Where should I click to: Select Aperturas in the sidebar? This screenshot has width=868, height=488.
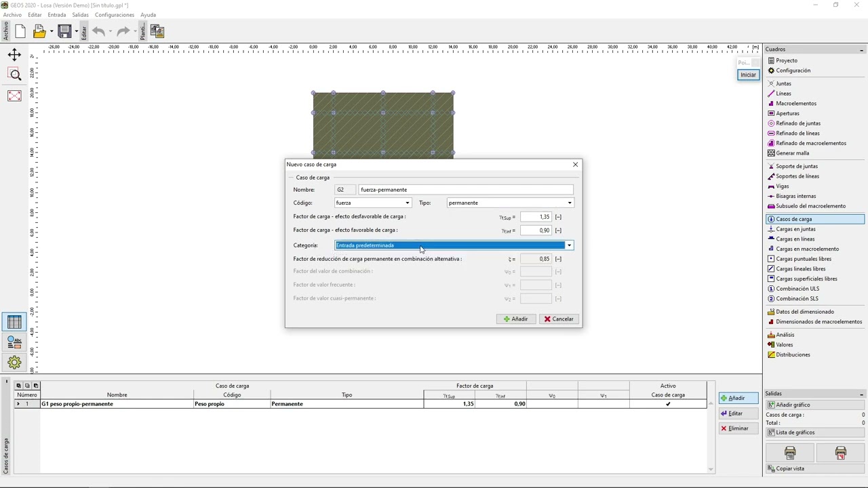coord(787,113)
